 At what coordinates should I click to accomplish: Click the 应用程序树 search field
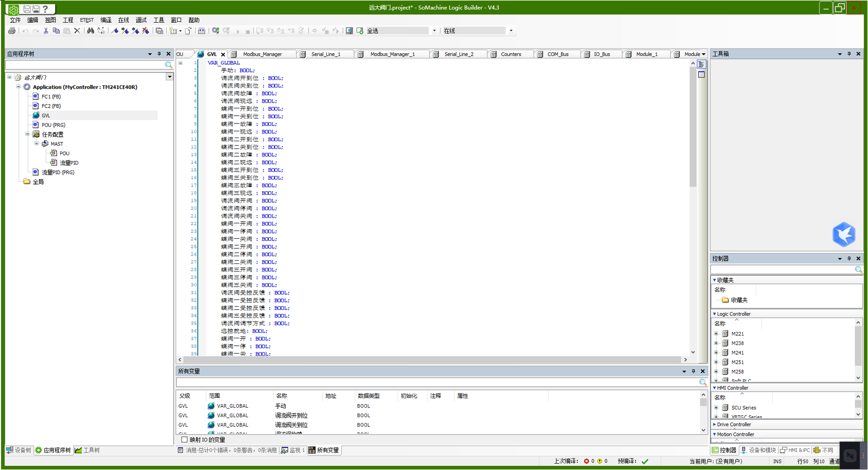click(x=85, y=65)
